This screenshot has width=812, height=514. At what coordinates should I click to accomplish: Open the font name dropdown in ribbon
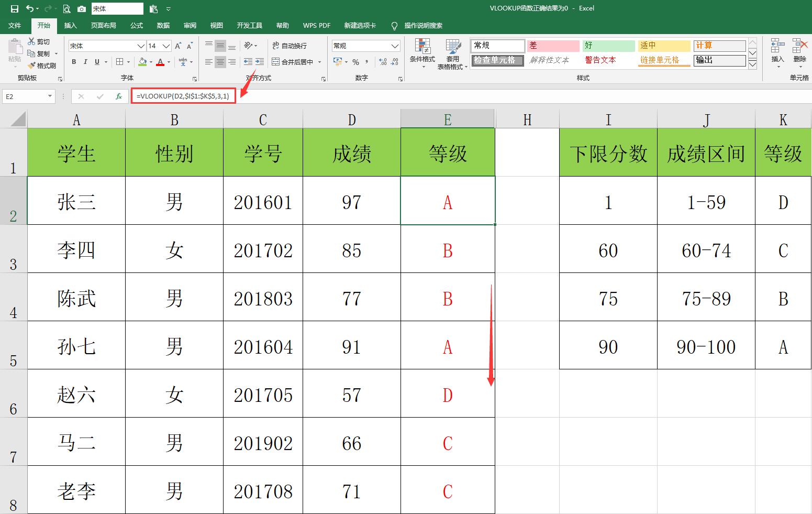click(140, 46)
